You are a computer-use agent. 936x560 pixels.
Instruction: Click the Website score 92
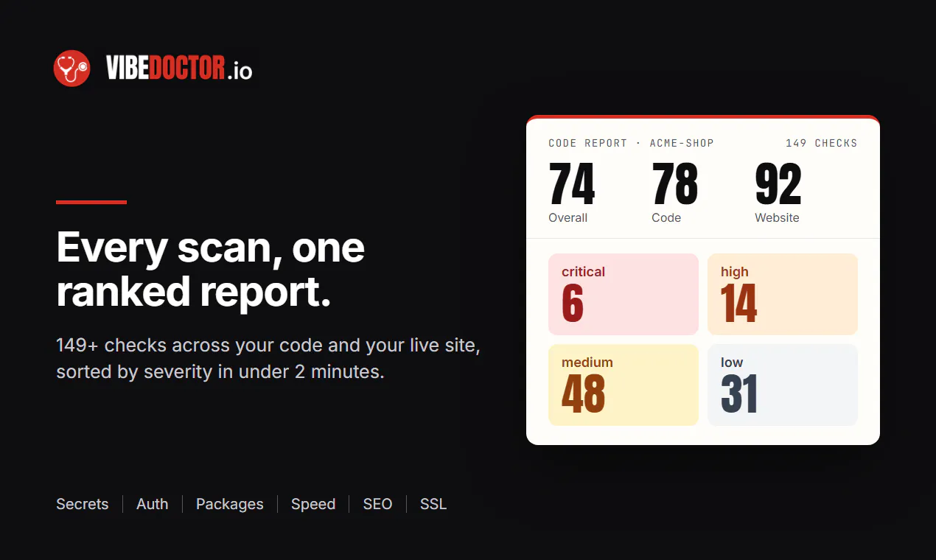pyautogui.click(x=778, y=185)
